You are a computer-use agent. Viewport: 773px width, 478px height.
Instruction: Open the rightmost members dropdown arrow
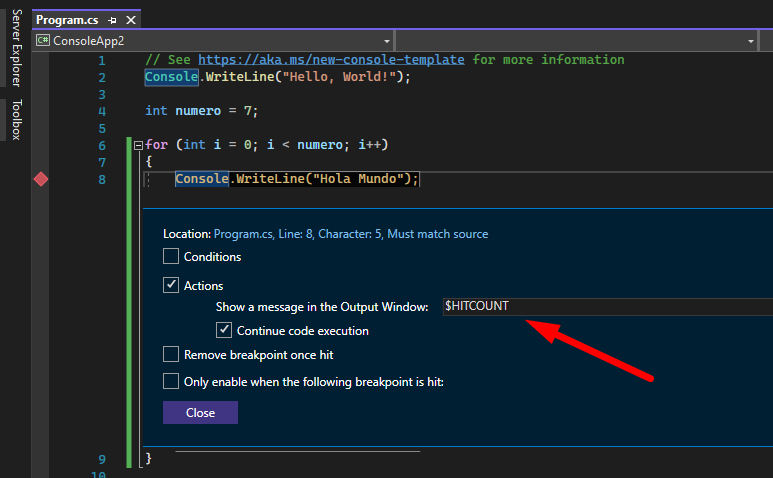click(765, 41)
